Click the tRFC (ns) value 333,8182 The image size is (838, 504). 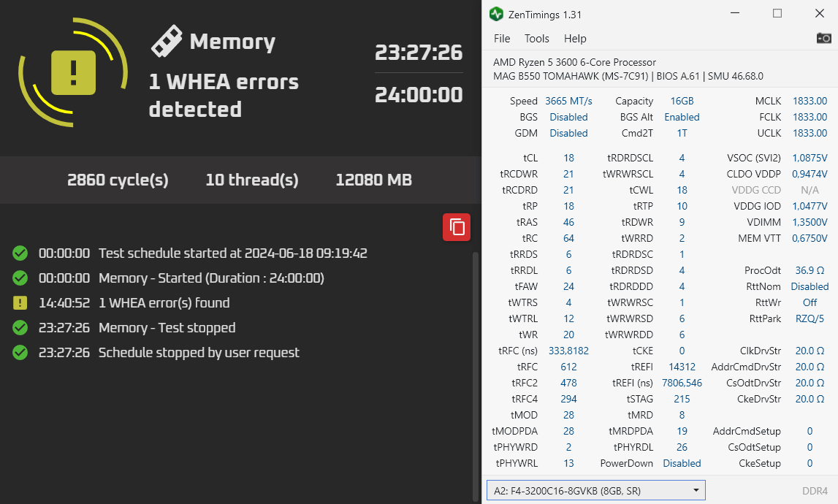pos(568,351)
